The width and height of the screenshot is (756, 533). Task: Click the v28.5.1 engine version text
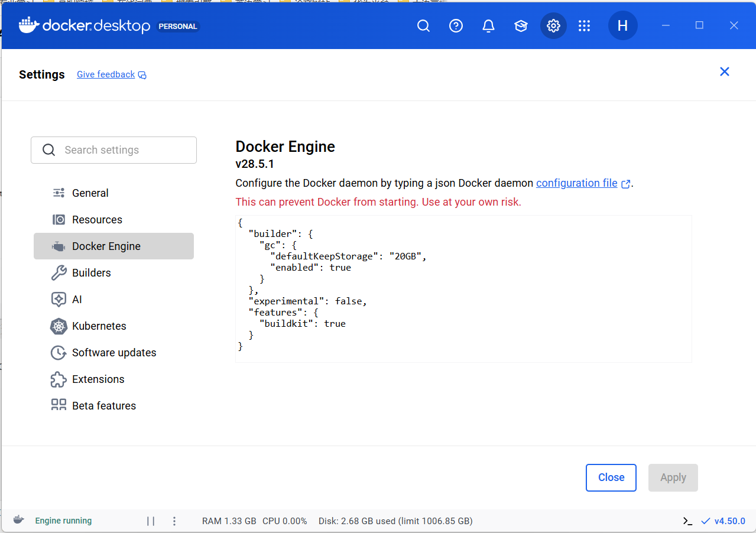click(255, 164)
